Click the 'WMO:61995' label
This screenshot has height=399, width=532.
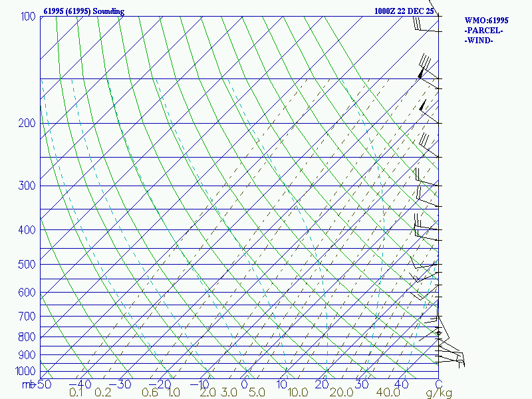(x=486, y=21)
